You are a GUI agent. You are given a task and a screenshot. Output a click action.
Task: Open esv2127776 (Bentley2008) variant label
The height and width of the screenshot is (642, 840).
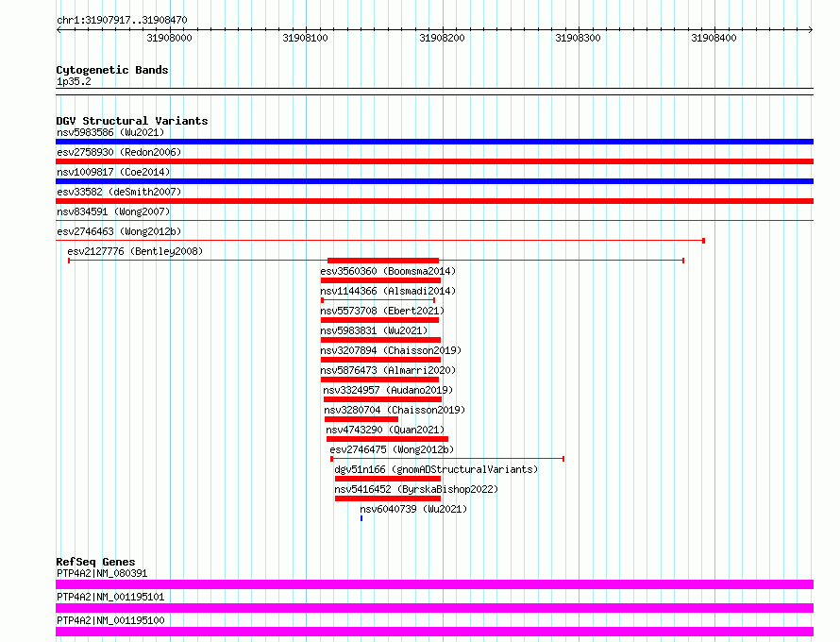[135, 251]
